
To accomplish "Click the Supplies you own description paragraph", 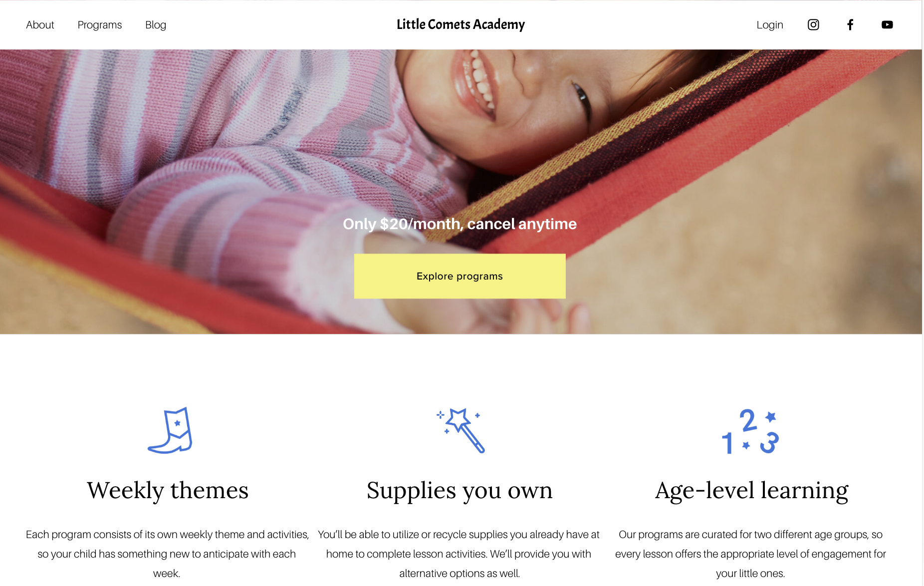I will 459,554.
